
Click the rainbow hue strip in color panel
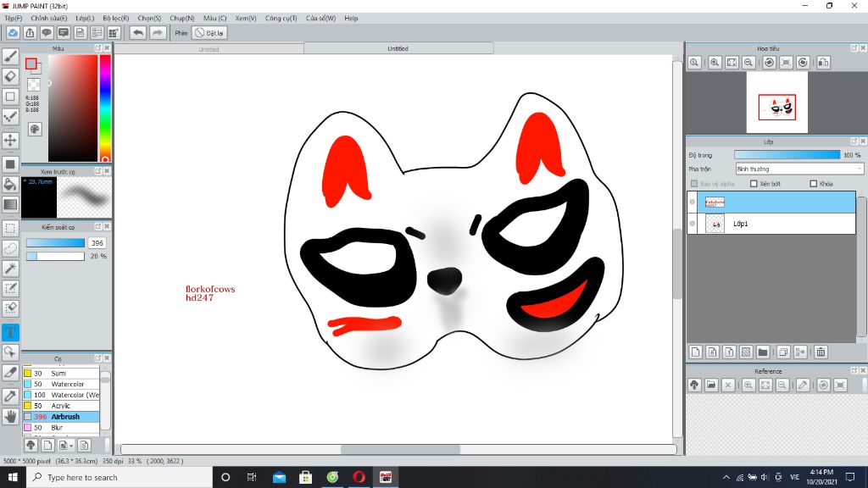(x=105, y=108)
